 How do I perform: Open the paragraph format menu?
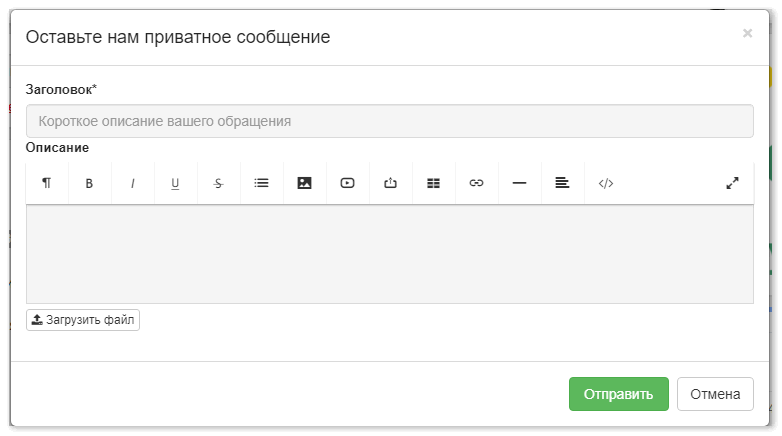(x=47, y=183)
